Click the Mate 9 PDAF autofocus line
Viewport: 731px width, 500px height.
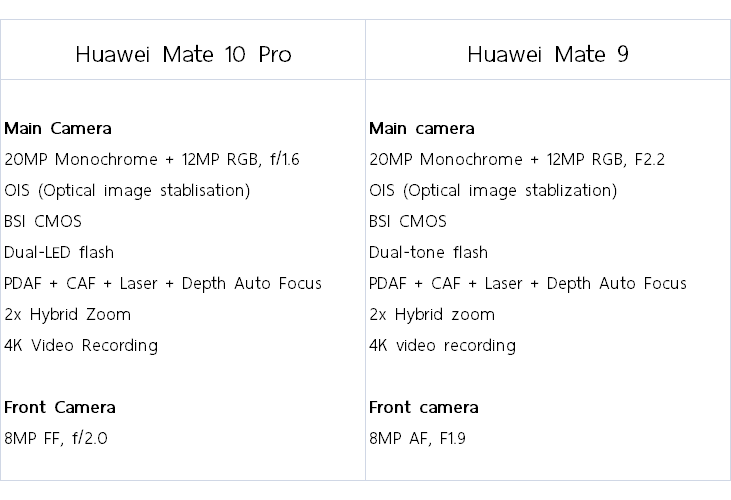click(x=528, y=283)
